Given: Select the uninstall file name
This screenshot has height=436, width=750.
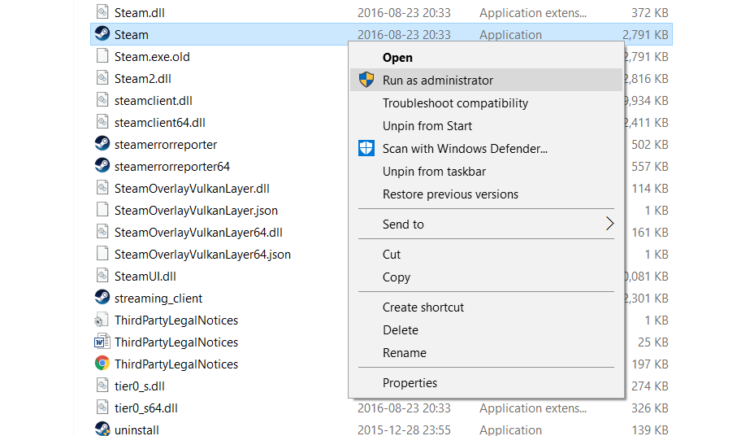Looking at the screenshot, I should 136,430.
